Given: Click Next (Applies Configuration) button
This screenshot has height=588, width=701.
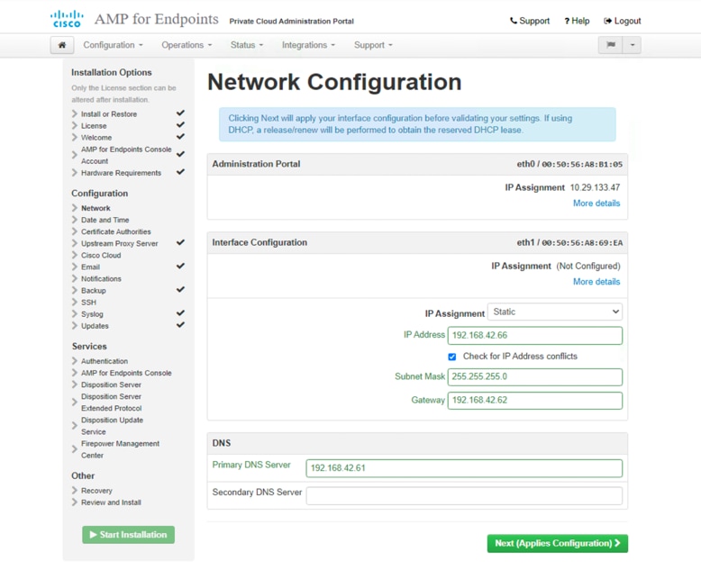Looking at the screenshot, I should (x=558, y=543).
